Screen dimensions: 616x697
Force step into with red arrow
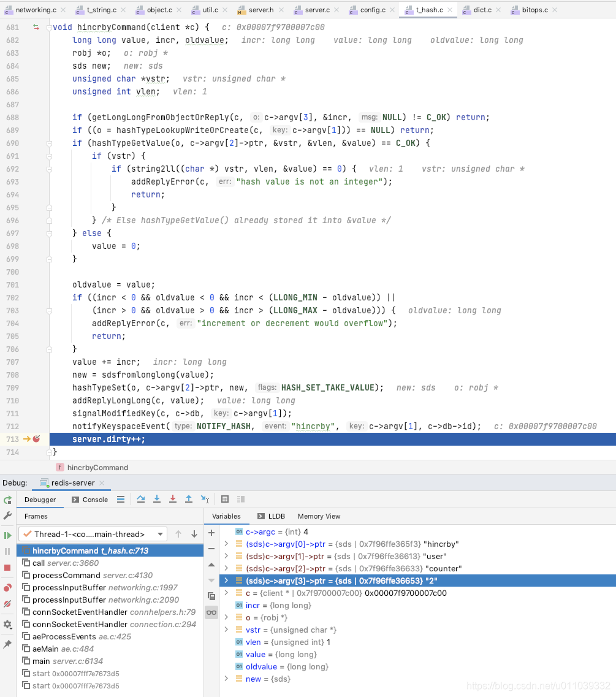pyautogui.click(x=173, y=499)
